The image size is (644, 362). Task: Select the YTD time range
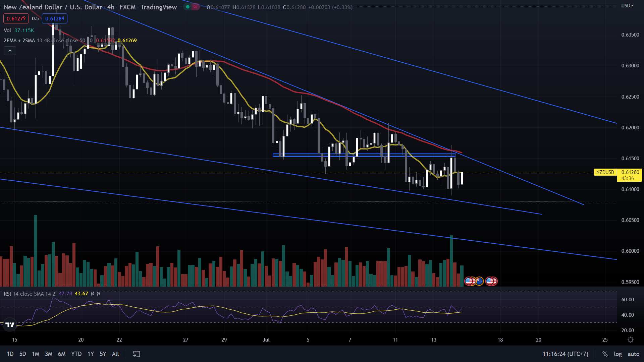pyautogui.click(x=76, y=354)
